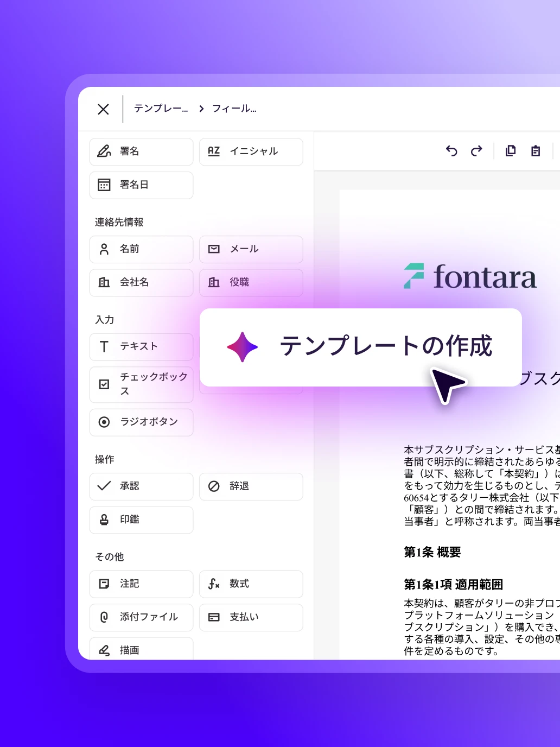The image size is (560, 747).
Task: Click the sparkle icon in テンプレートの作成
Action: click(x=243, y=347)
